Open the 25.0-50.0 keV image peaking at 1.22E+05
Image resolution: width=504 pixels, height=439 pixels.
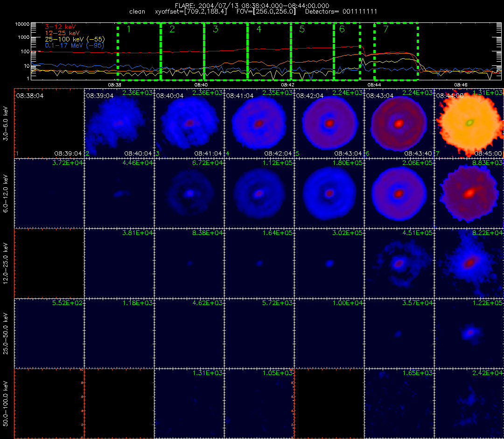click(469, 333)
